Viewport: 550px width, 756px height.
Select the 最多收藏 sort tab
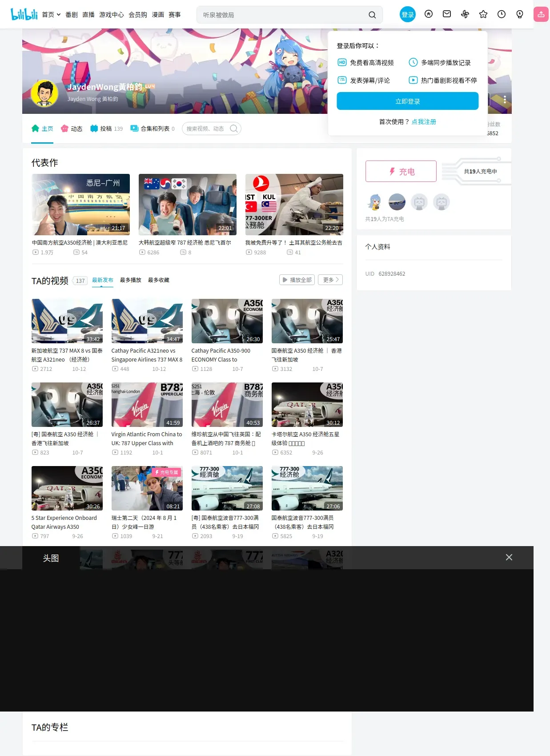pyautogui.click(x=159, y=280)
